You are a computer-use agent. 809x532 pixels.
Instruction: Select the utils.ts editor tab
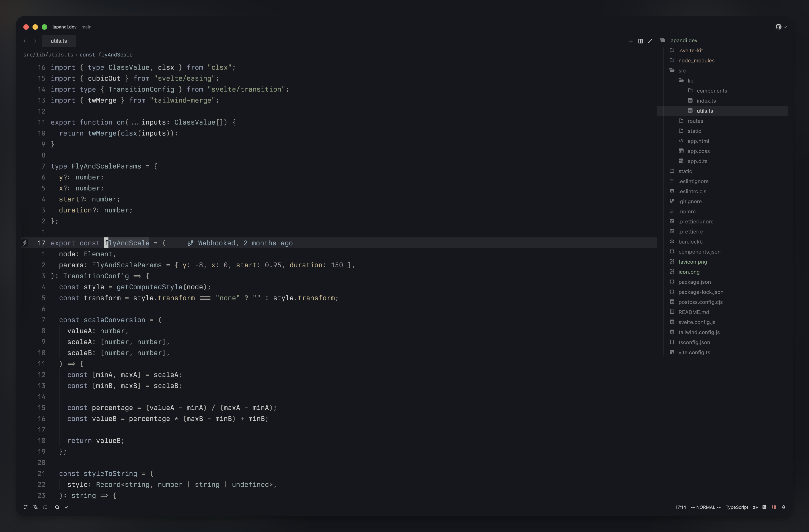[59, 41]
